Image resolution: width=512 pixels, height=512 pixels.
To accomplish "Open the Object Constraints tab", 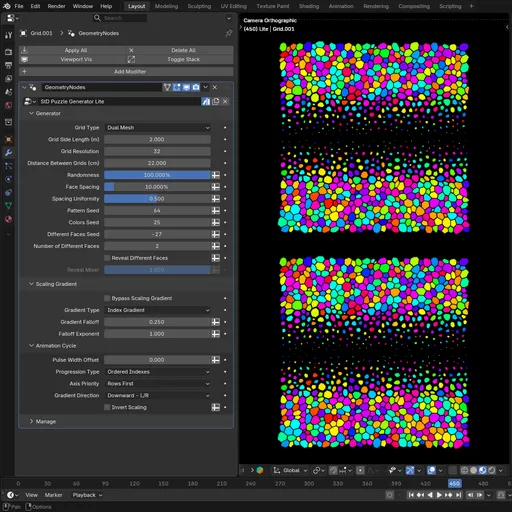I will (x=8, y=193).
